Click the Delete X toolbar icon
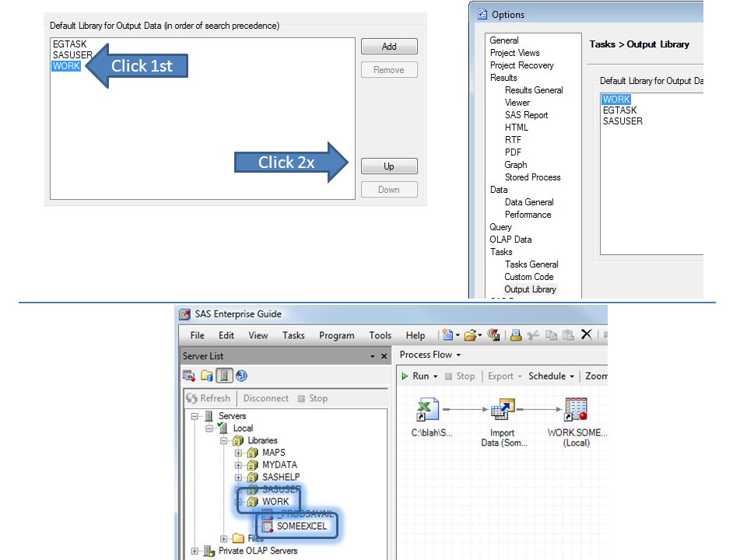The width and height of the screenshot is (747, 560). click(x=587, y=334)
